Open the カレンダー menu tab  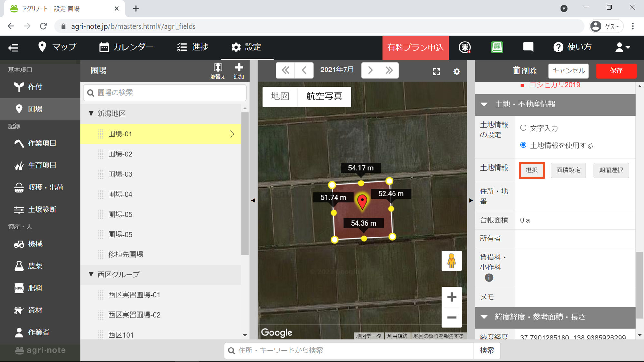coord(126,47)
